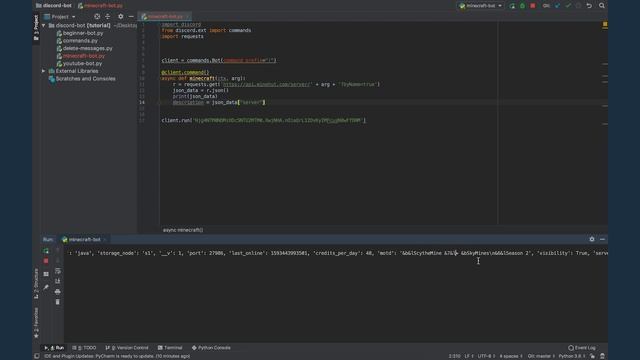Open UTF-8 encoding selector in status bar
Viewport: 640px width, 360px height.
[486, 356]
